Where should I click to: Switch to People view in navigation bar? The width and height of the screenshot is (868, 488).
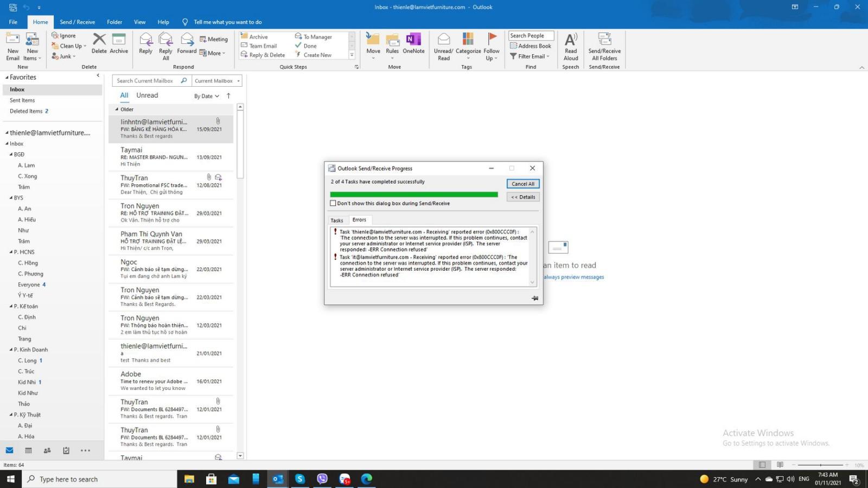[47, 451]
